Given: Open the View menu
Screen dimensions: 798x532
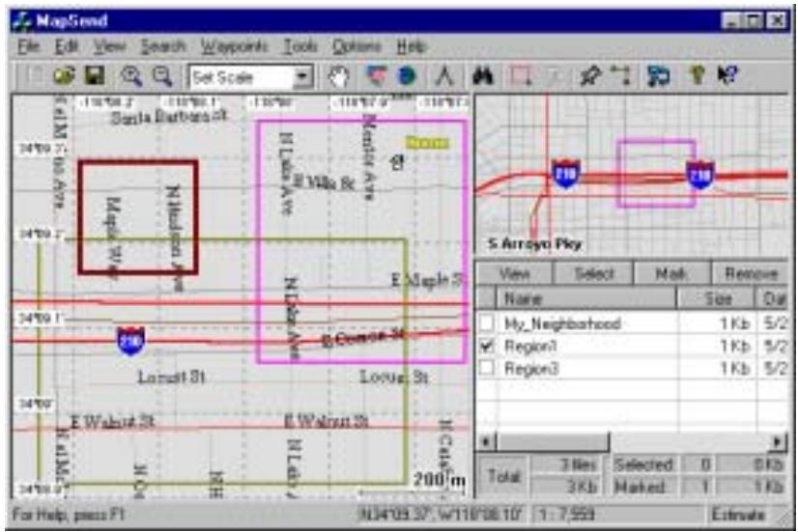Looking at the screenshot, I should coord(109,46).
